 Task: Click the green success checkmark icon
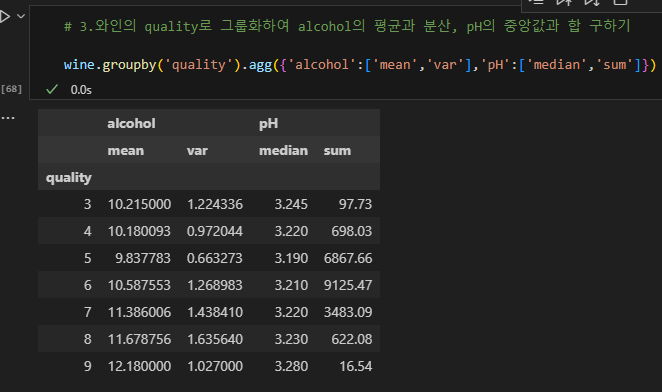tap(52, 90)
